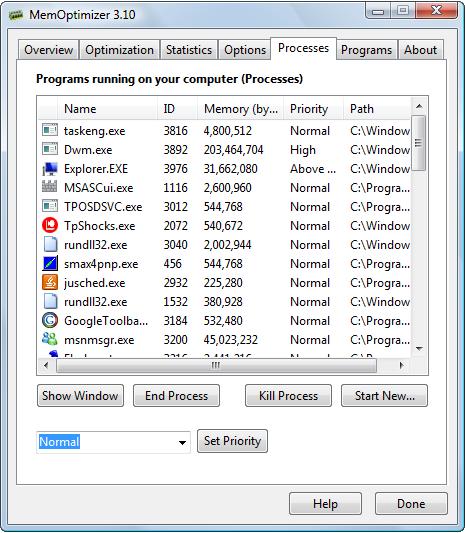The height and width of the screenshot is (533, 465).
Task: Select the msnmsgr.exe process name
Action: (99, 340)
